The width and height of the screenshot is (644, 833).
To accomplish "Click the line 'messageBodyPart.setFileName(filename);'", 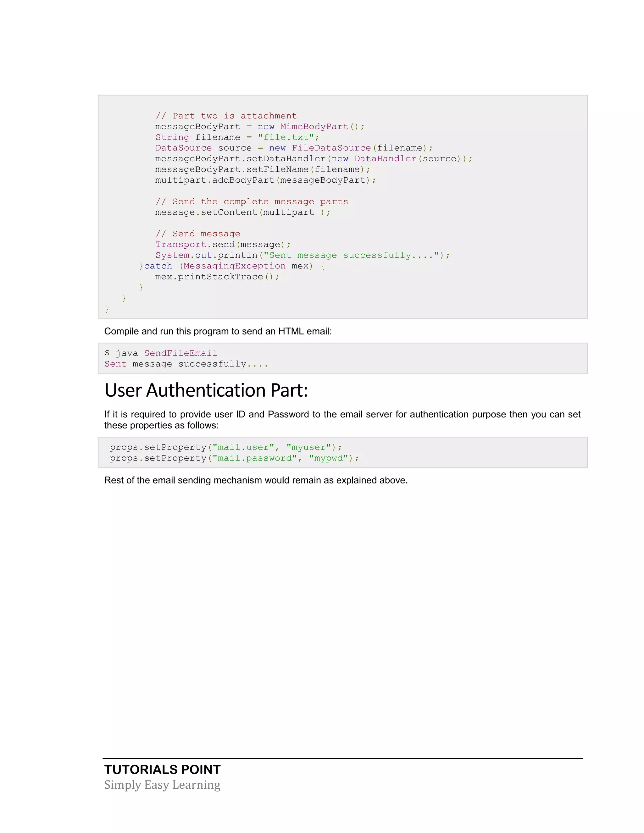I will click(263, 169).
